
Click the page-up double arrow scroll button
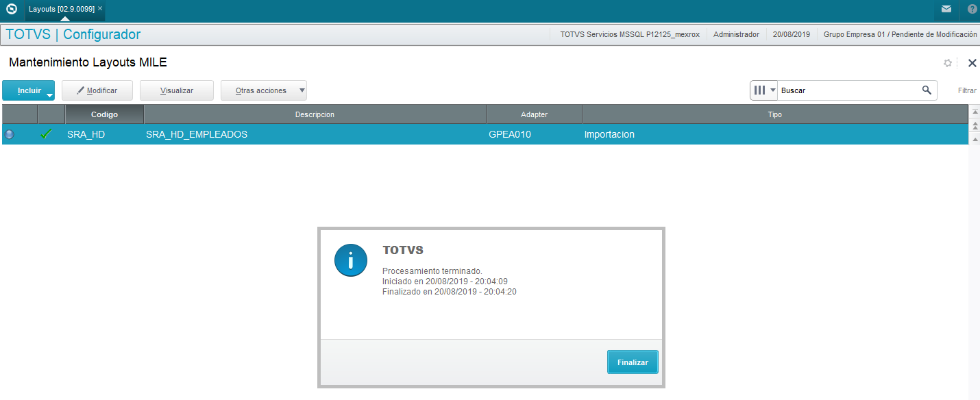pos(975,125)
